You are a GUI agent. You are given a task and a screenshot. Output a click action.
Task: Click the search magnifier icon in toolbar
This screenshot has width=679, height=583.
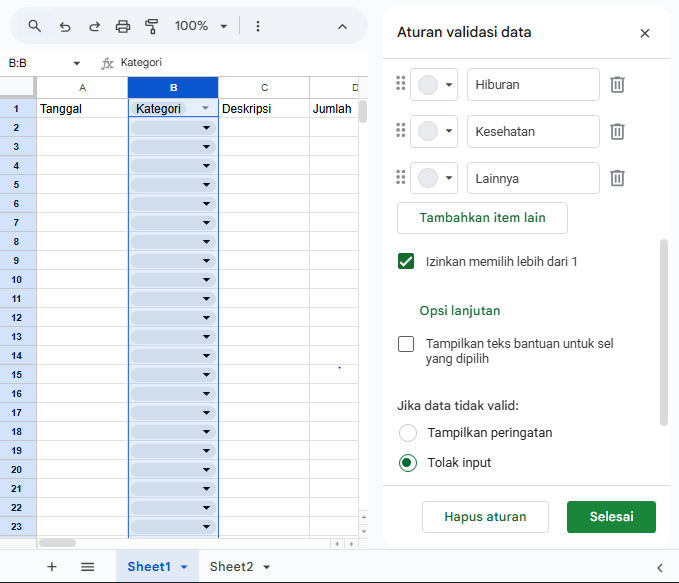coord(35,26)
